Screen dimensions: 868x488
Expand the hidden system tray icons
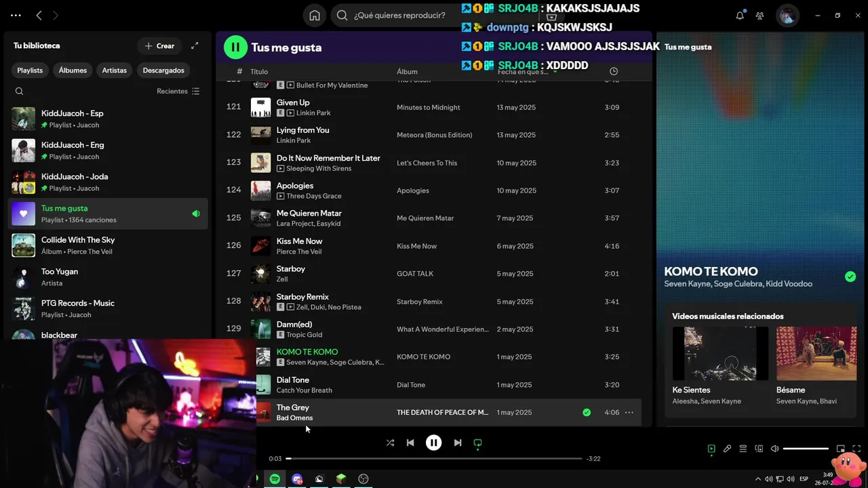click(x=758, y=479)
